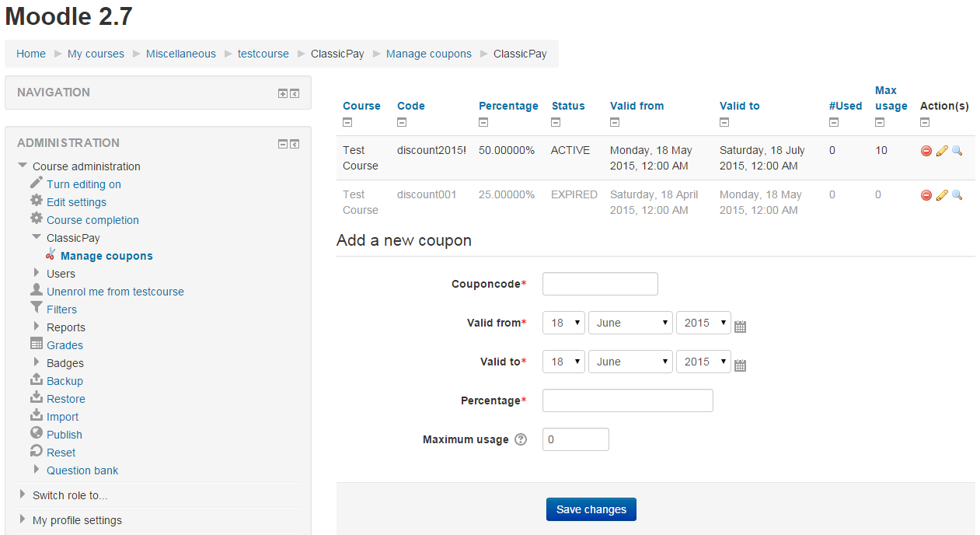Open calendar picker for Valid to

click(x=740, y=365)
